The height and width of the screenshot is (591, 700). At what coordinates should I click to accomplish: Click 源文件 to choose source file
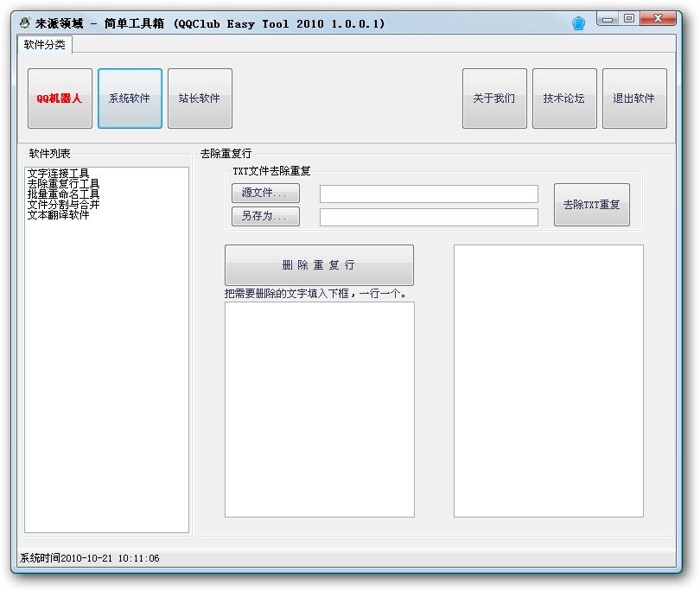pyautogui.click(x=265, y=193)
